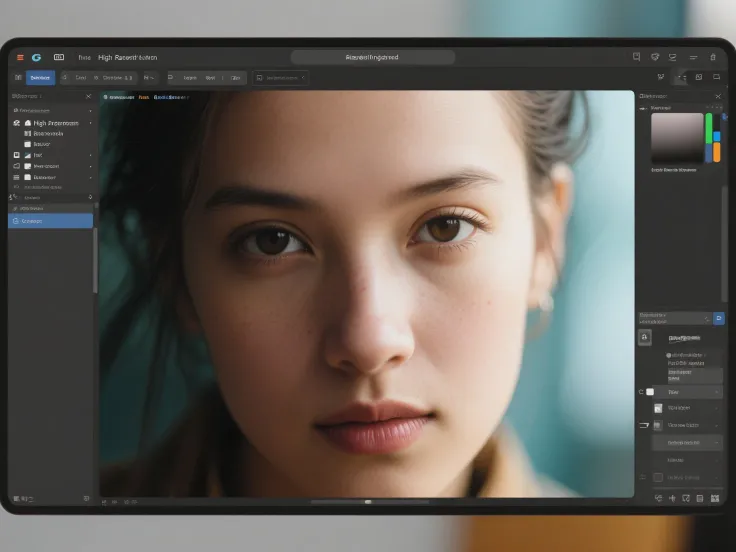Click the lock icon in the right properties panel

pyautogui.click(x=644, y=337)
